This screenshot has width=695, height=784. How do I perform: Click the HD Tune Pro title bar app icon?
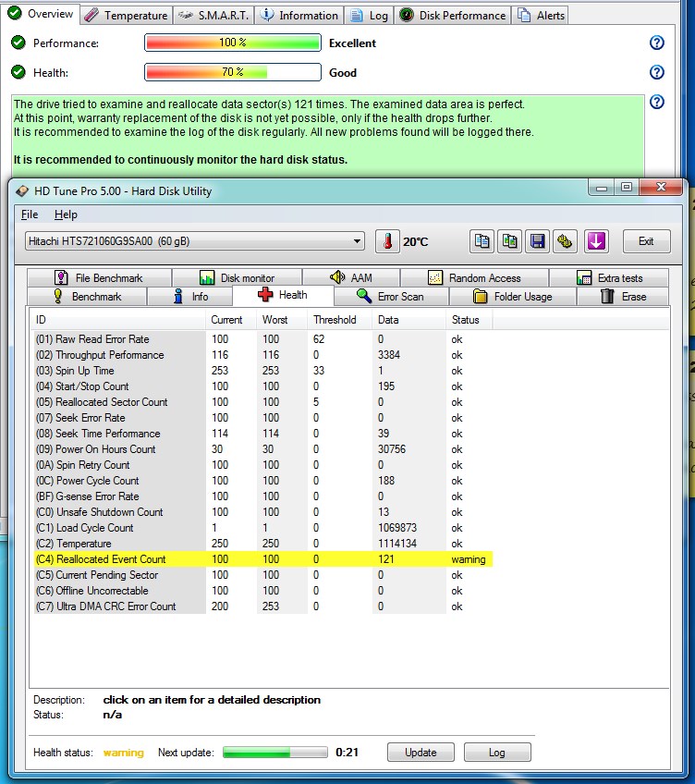(x=22, y=191)
